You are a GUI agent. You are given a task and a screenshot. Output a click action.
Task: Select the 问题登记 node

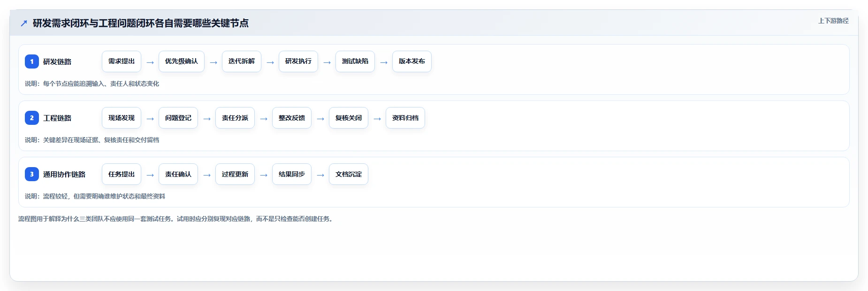pyautogui.click(x=178, y=118)
